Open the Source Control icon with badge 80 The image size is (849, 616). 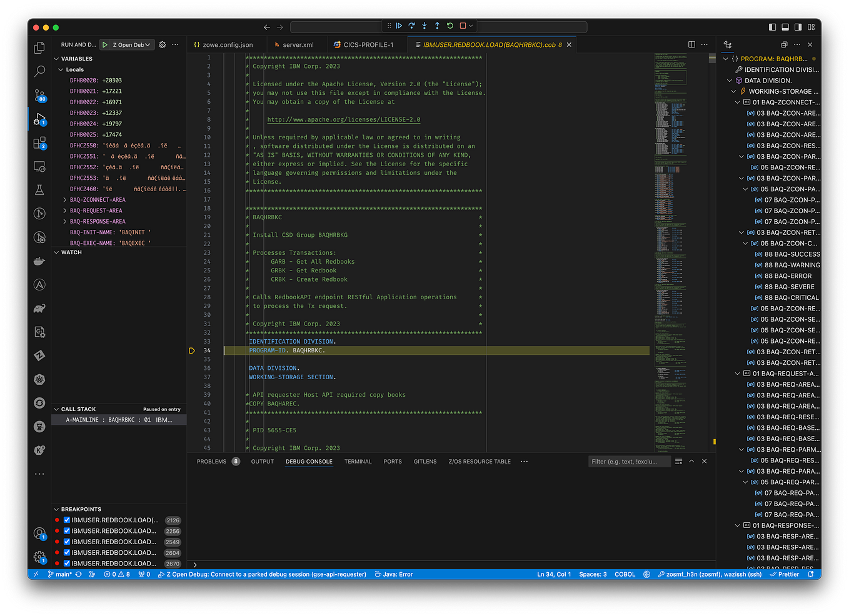pos(39,95)
